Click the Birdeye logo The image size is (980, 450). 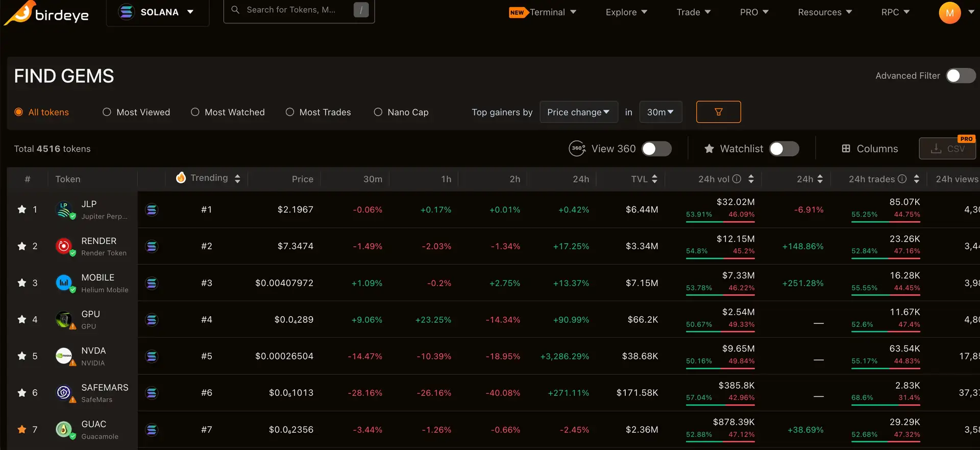46,13
